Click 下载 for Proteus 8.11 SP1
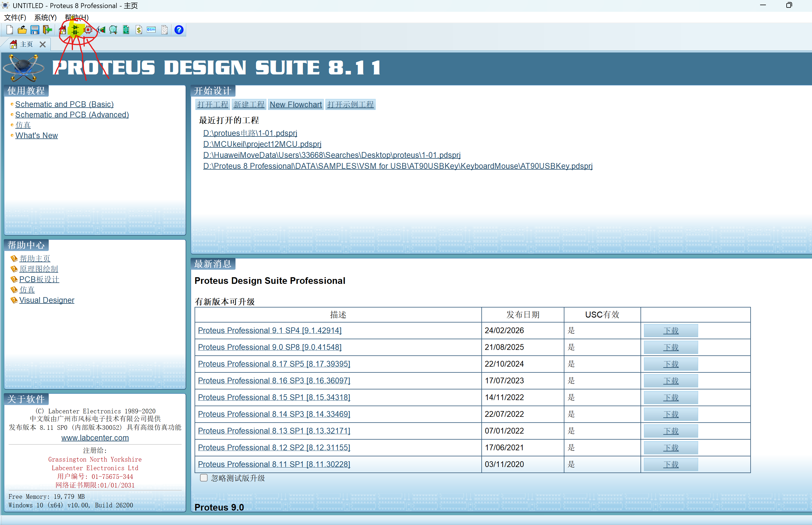Image resolution: width=812 pixels, height=525 pixels. click(x=671, y=465)
